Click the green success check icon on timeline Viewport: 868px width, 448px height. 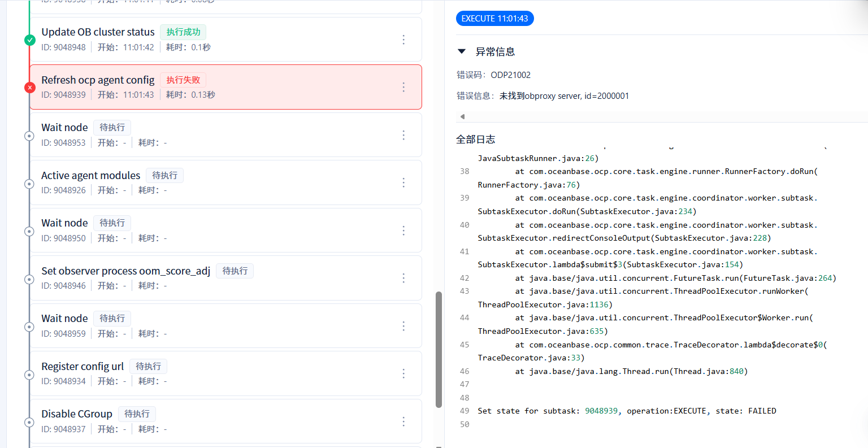30,40
